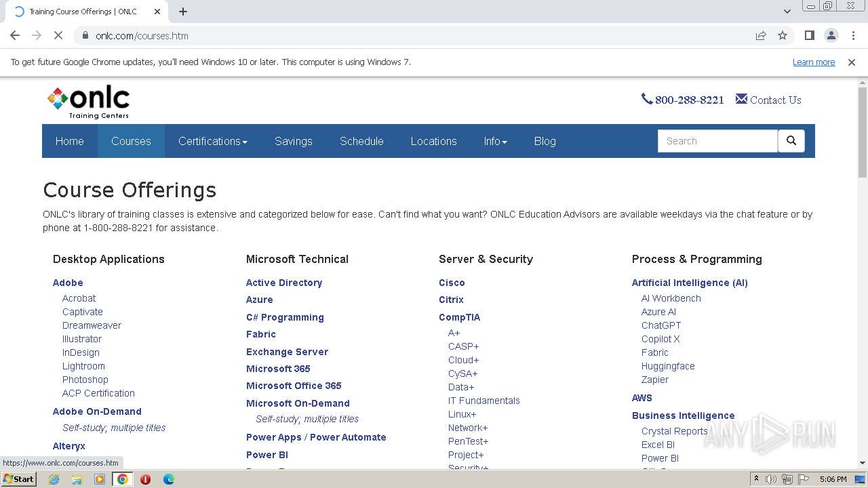Image resolution: width=868 pixels, height=488 pixels.
Task: Open the Crystal Reports link
Action: (675, 431)
